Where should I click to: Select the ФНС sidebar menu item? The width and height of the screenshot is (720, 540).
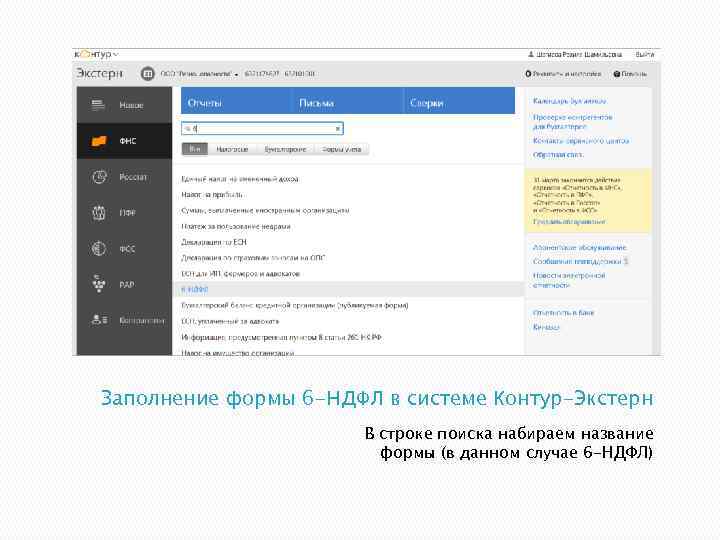pyautogui.click(x=124, y=141)
